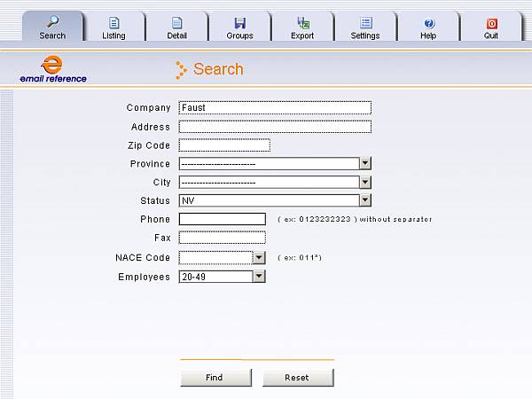Viewport: 532px width, 399px height.
Task: Click the Status field label
Action: click(x=155, y=200)
